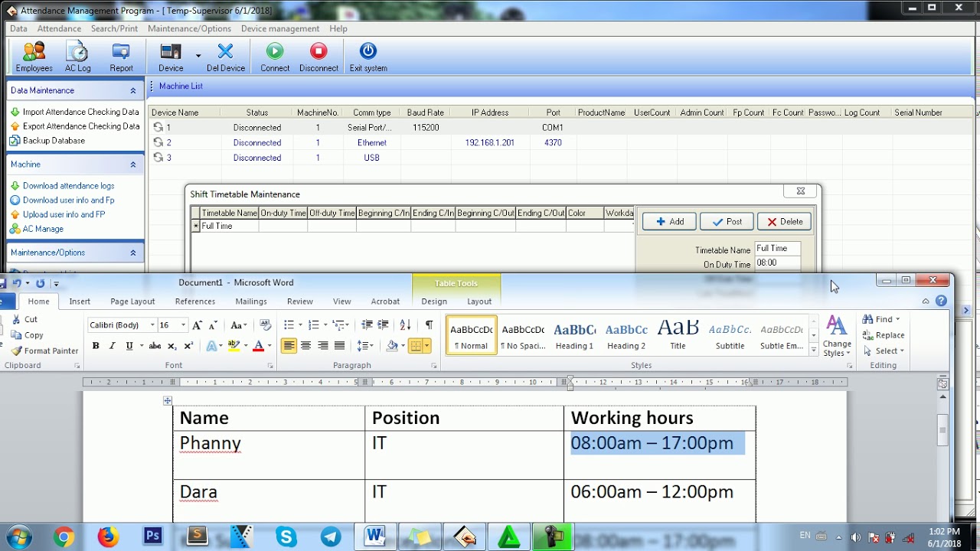Toggle Justify text alignment
The width and height of the screenshot is (980, 551).
tap(339, 346)
